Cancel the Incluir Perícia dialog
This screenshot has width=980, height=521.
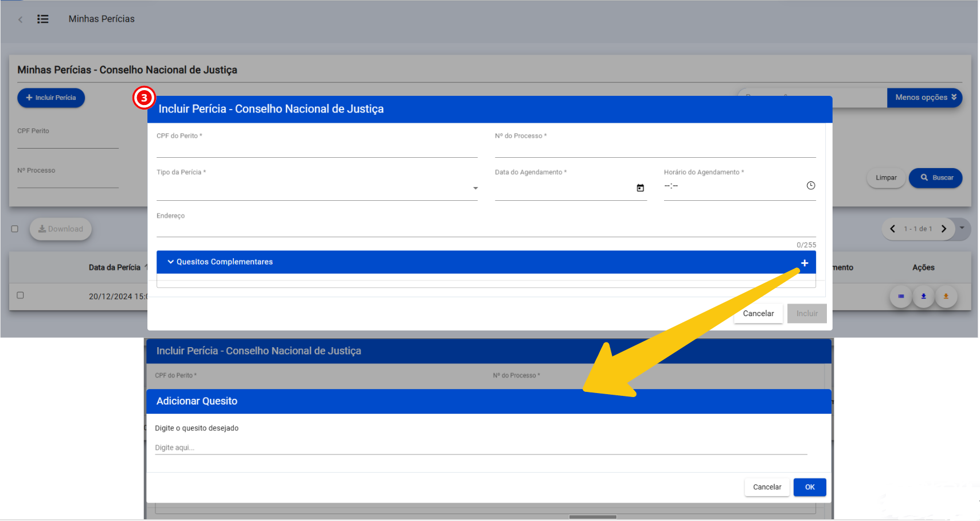tap(758, 314)
